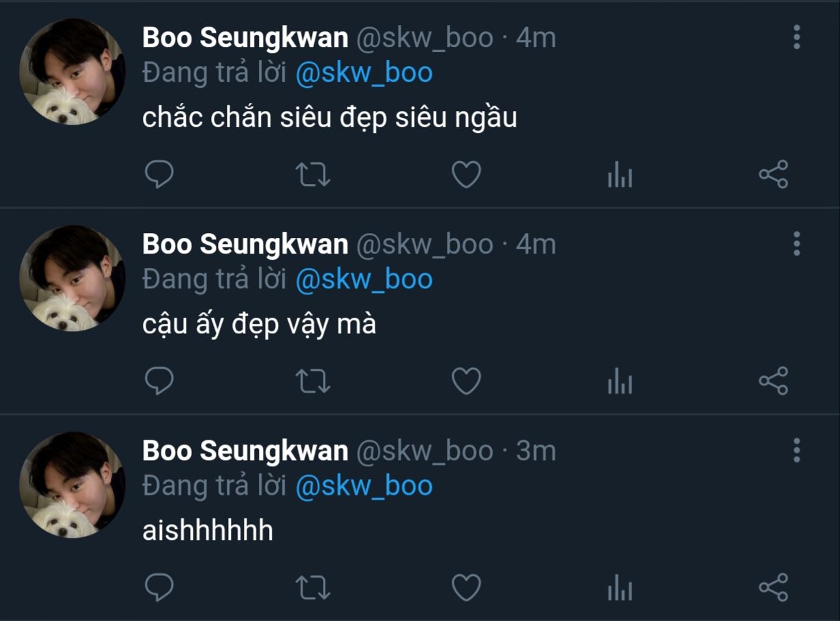Viewport: 840px width, 621px height.
Task: View analytics for the 'aishhhhhh' tweet
Action: 620,588
